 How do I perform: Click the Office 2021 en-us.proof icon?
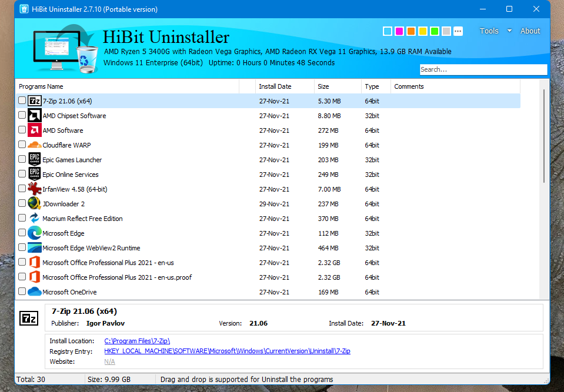point(35,277)
